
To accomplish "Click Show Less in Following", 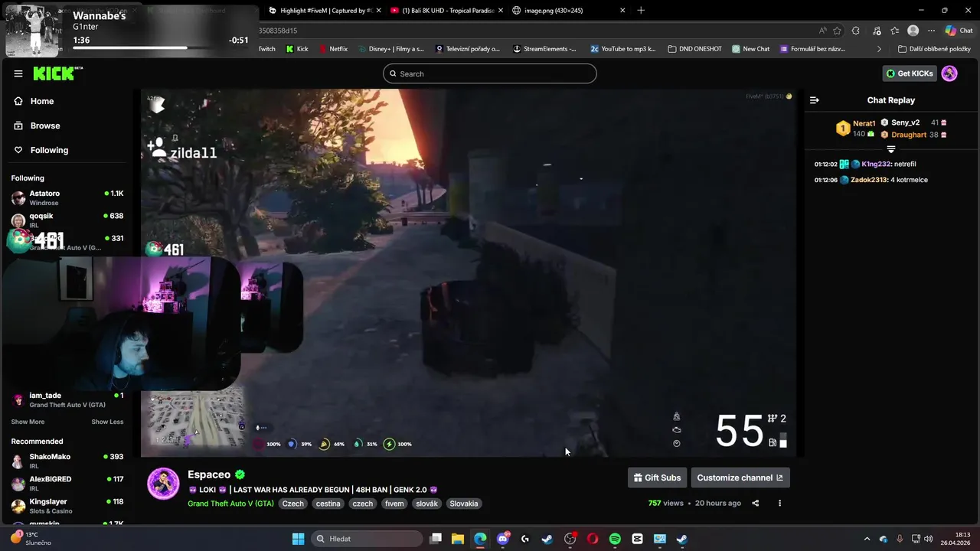I will (x=107, y=422).
